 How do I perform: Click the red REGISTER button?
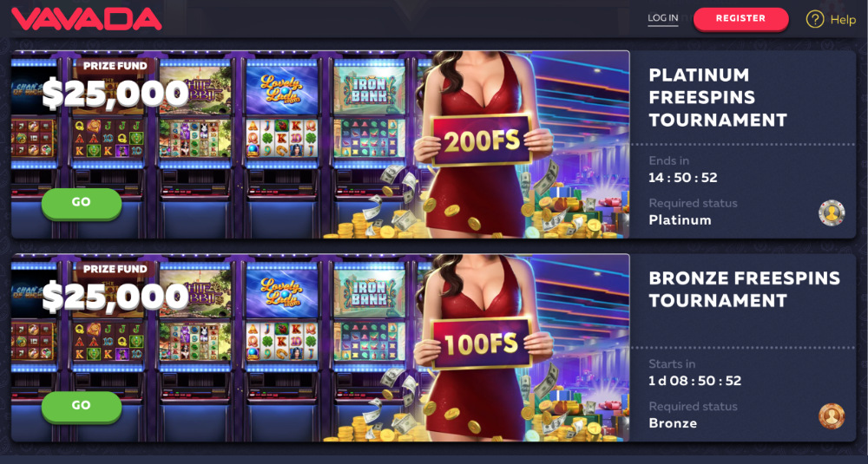[740, 19]
